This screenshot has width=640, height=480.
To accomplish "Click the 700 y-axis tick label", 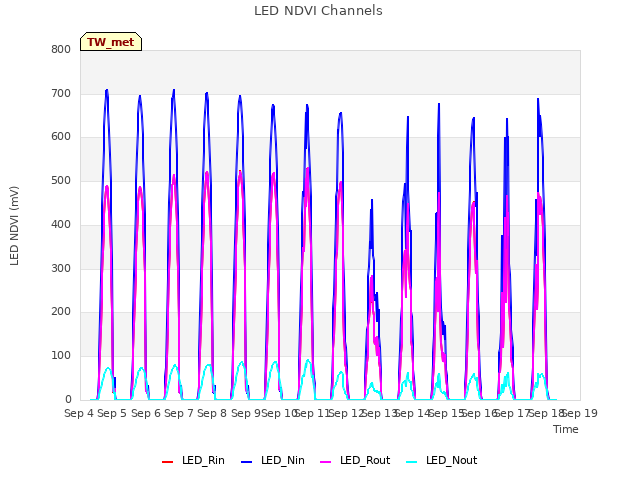I will point(61,93).
